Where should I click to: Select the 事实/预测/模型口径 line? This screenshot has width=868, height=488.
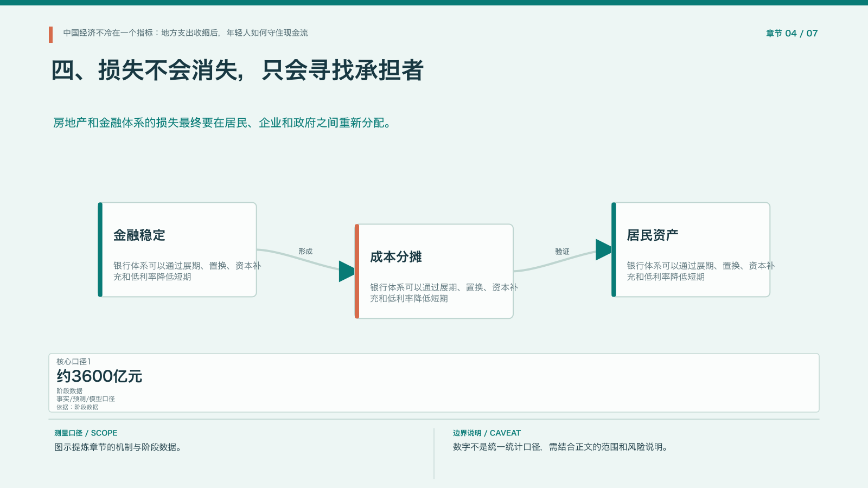tap(86, 399)
